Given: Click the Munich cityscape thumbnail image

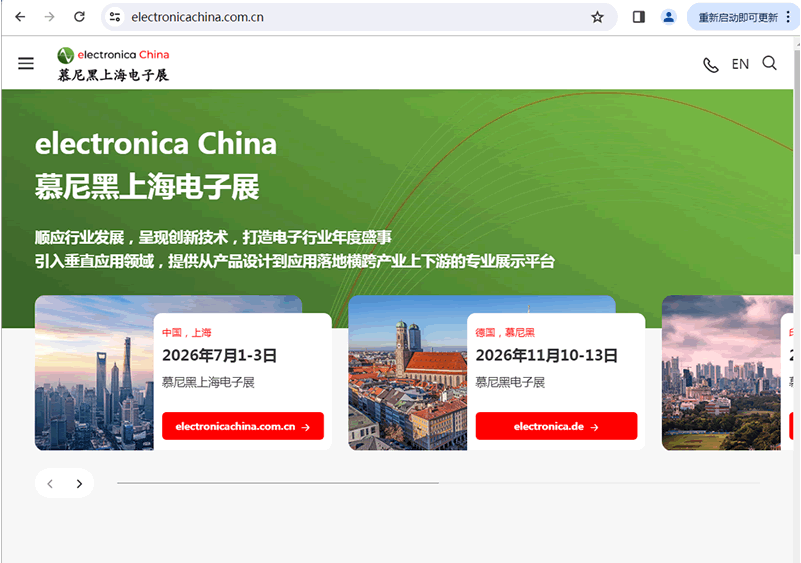Looking at the screenshot, I should pyautogui.click(x=406, y=380).
